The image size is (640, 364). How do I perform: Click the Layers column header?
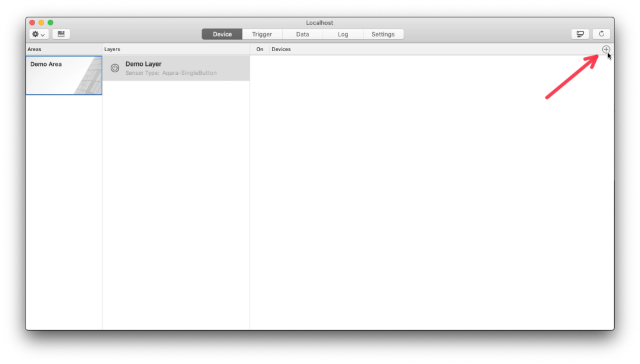coord(112,49)
